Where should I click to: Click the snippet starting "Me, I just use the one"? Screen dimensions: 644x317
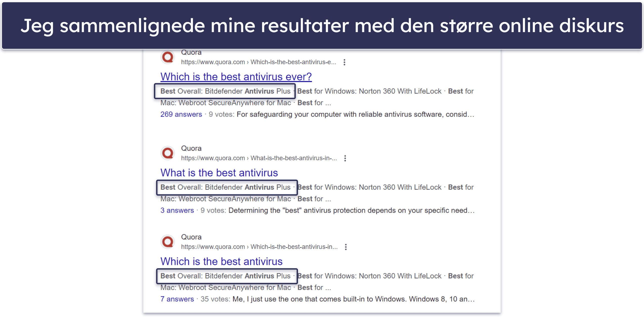click(x=353, y=299)
